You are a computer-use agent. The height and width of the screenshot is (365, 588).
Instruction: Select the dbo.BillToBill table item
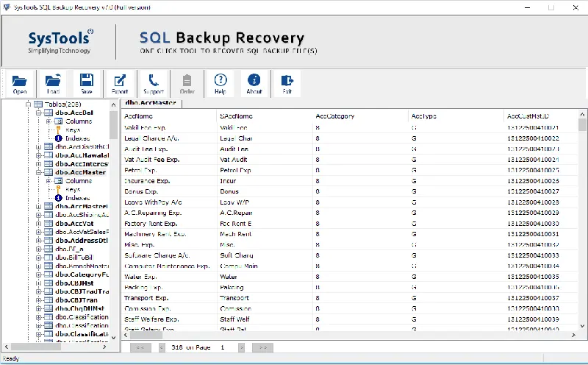click(74, 258)
